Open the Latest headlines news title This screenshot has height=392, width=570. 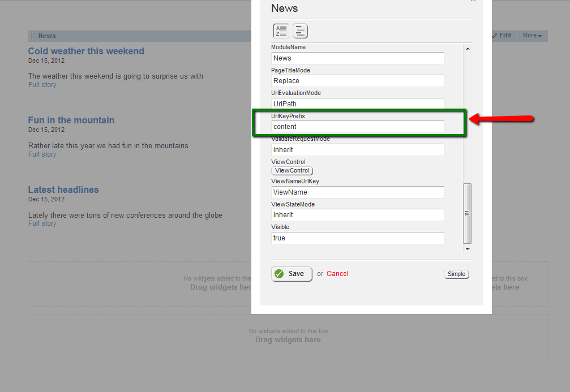[63, 190]
